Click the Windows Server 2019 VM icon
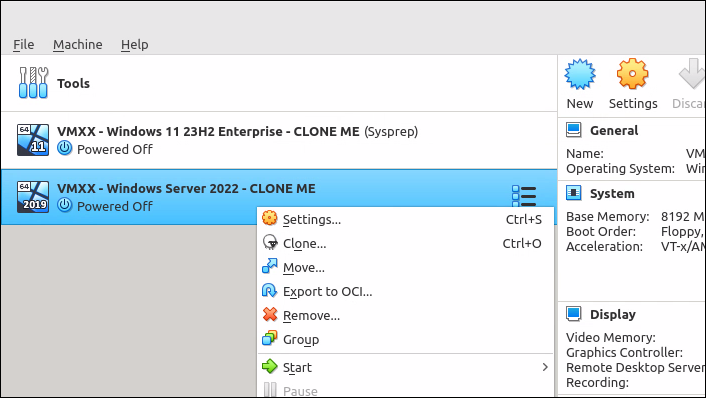Image resolution: width=706 pixels, height=398 pixels. coord(33,197)
